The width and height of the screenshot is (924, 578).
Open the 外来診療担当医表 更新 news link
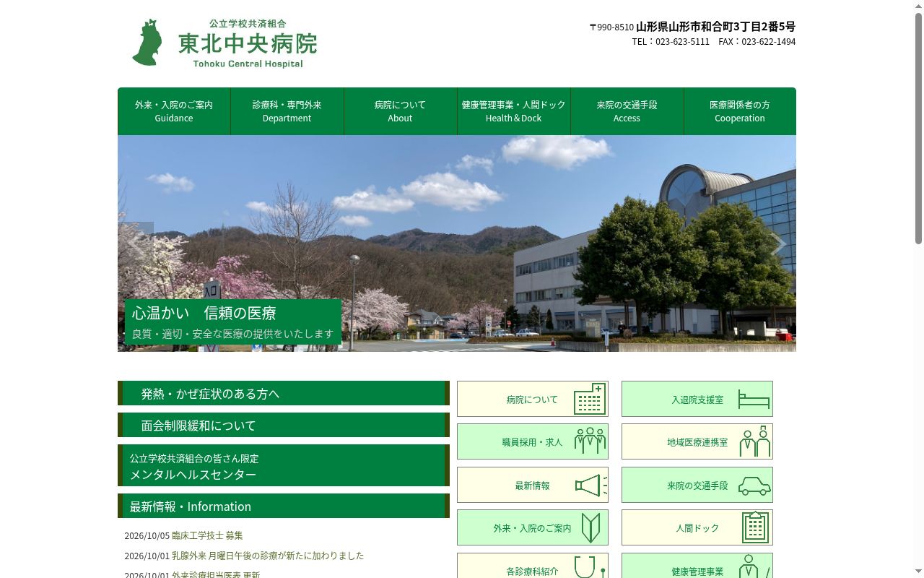(x=216, y=574)
